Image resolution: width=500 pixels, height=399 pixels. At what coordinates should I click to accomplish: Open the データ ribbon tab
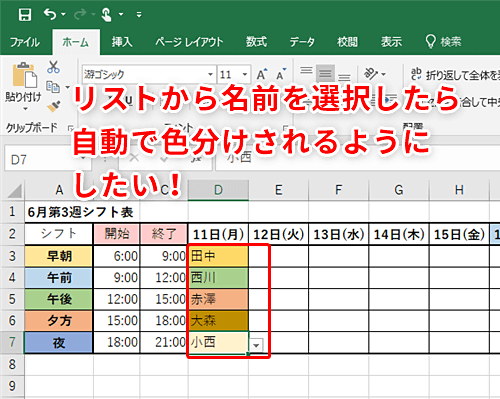pyautogui.click(x=302, y=42)
